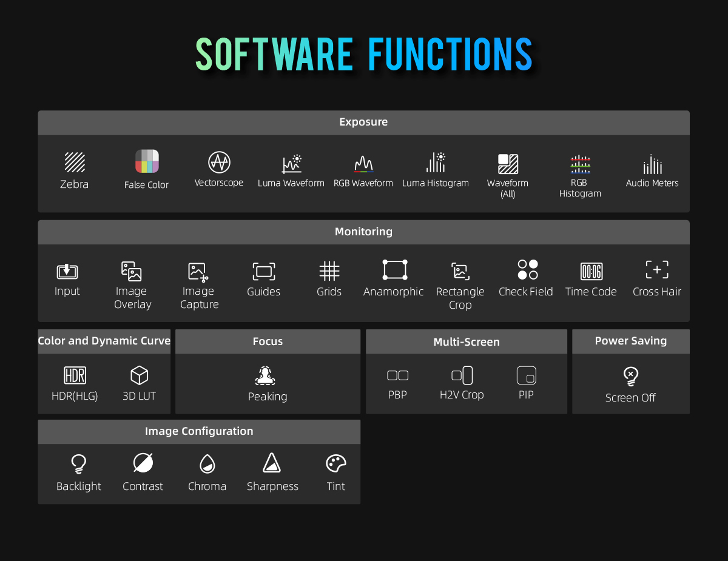
Task: Click the Monitoring section header
Action: coord(363,232)
